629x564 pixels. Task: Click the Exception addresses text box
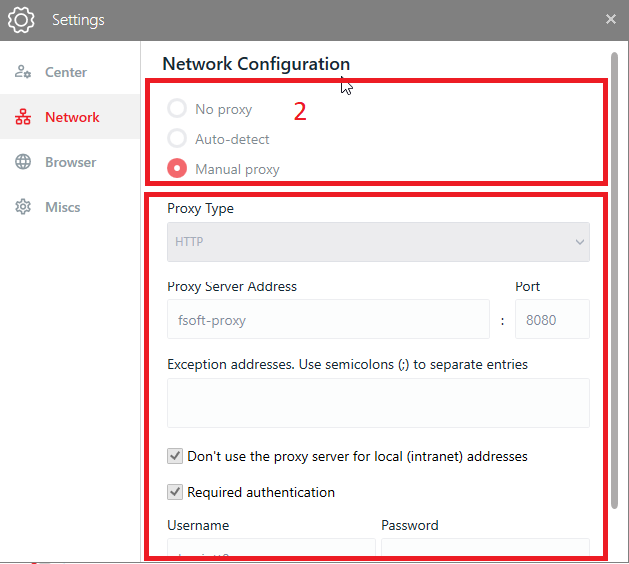coord(378,403)
